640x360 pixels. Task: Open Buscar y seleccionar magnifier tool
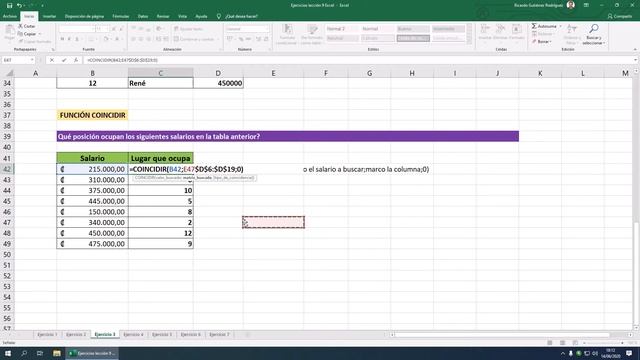(x=593, y=34)
